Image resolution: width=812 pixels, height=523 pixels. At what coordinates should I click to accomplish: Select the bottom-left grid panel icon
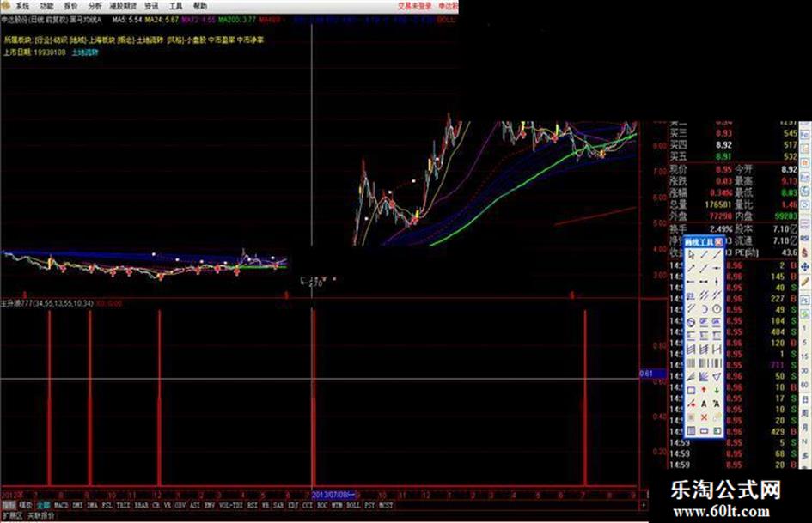[692, 431]
